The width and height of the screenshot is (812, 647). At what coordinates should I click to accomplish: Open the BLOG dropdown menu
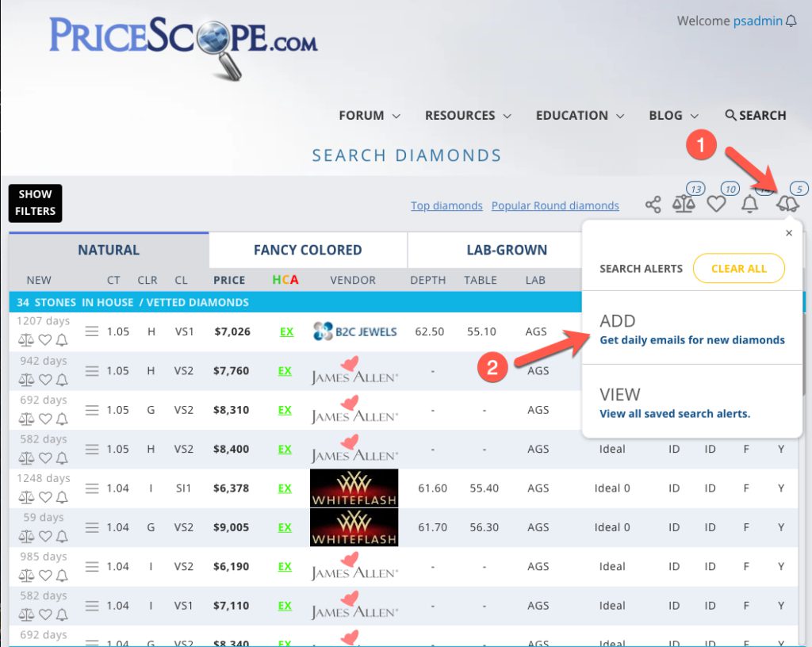pyautogui.click(x=674, y=116)
